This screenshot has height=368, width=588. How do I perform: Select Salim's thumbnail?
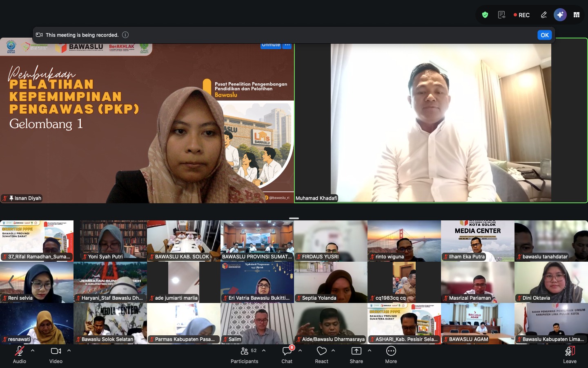(x=257, y=323)
